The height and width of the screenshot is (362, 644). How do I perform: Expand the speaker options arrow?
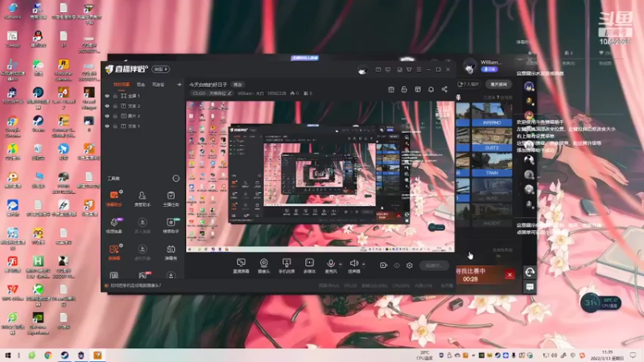pyautogui.click(x=364, y=265)
